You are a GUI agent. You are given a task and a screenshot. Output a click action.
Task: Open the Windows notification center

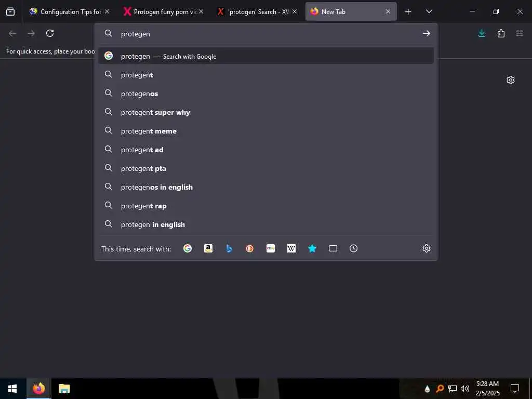(515, 389)
